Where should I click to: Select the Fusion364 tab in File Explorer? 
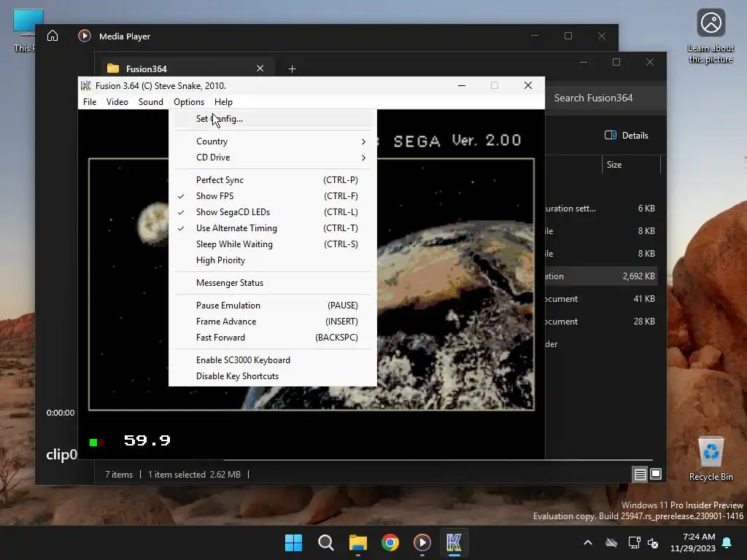pos(187,69)
